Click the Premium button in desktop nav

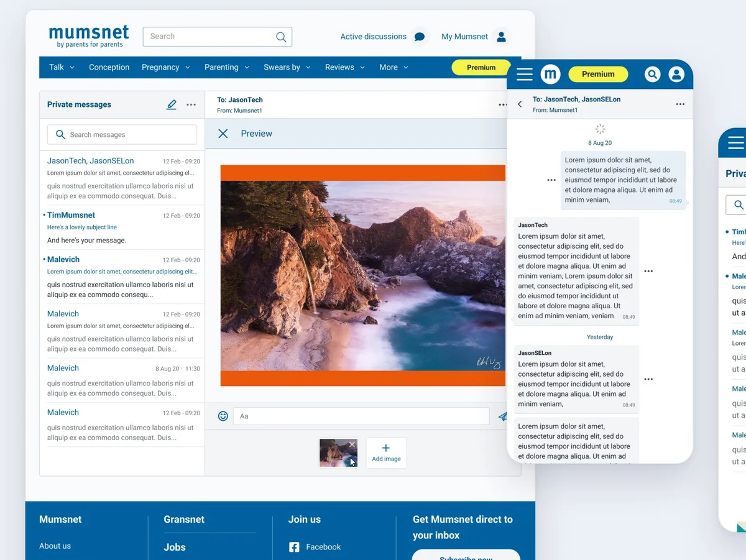tap(481, 67)
